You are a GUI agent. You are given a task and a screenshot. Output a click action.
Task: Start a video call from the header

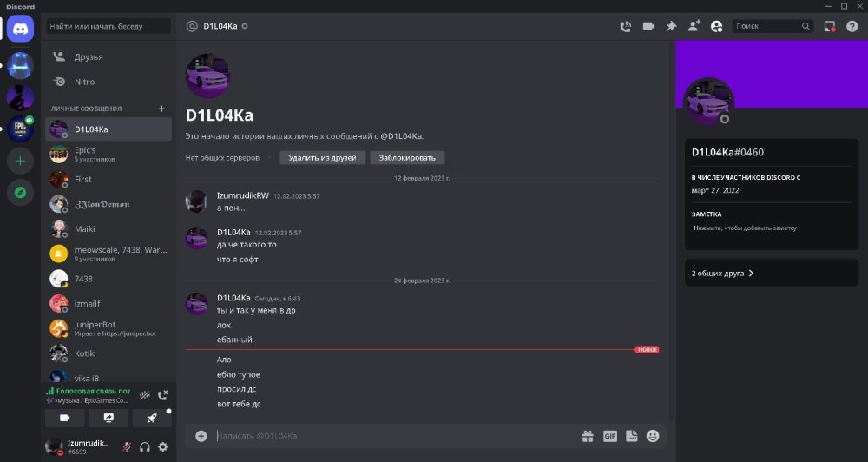(x=648, y=26)
